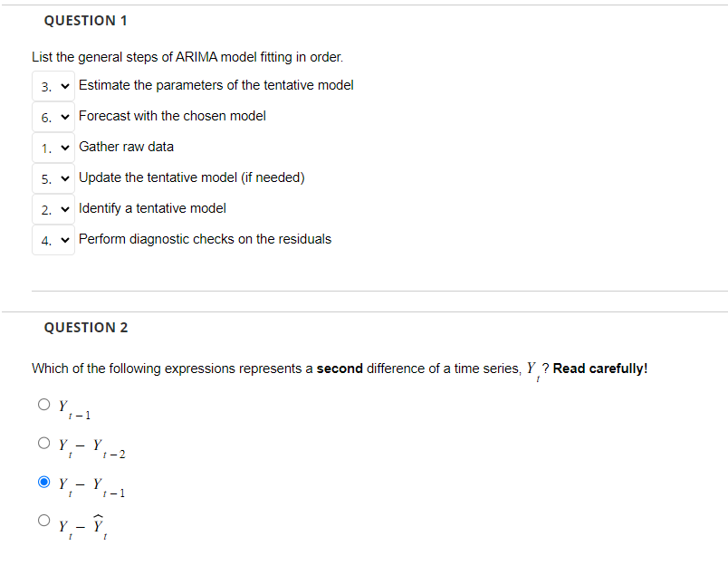Click the QUESTION 1 heading
The height and width of the screenshot is (584, 728).
pyautogui.click(x=85, y=20)
